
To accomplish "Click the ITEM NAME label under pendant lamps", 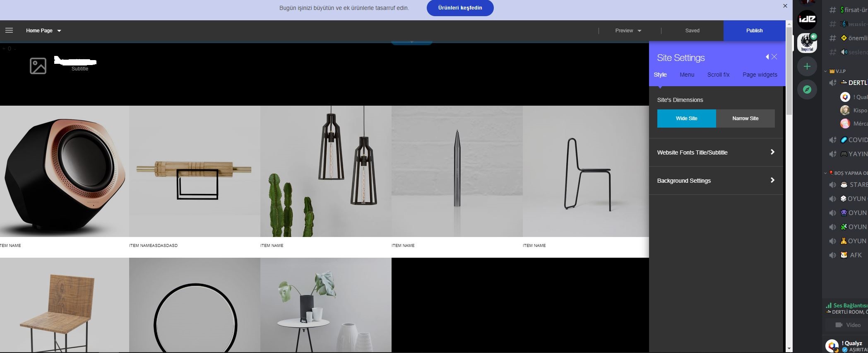I will [x=272, y=246].
